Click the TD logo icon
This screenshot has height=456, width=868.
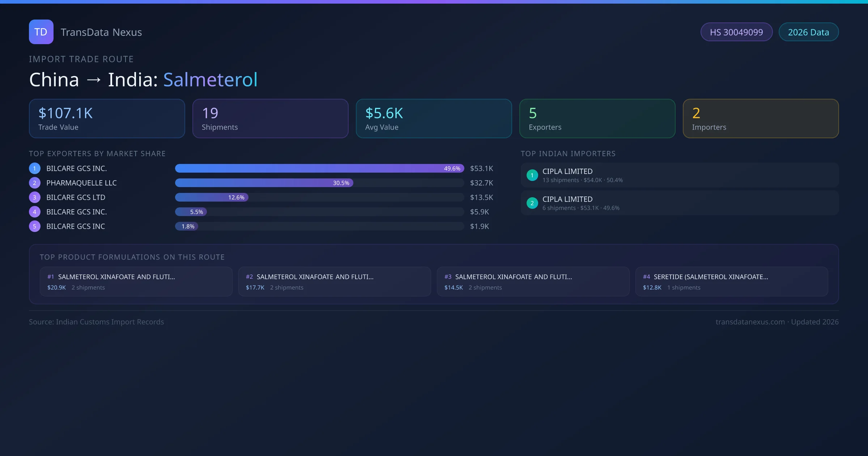click(x=41, y=32)
